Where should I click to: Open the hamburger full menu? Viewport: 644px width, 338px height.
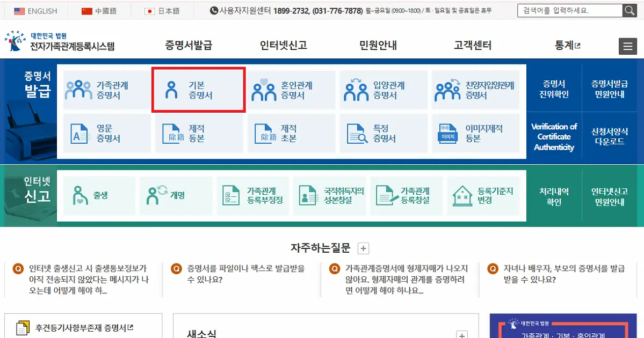[x=627, y=46]
